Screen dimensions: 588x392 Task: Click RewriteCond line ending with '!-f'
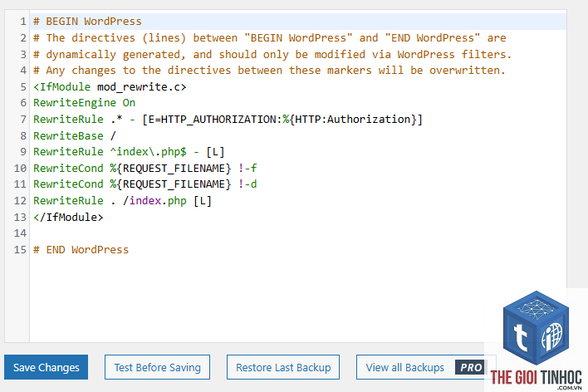pos(145,168)
